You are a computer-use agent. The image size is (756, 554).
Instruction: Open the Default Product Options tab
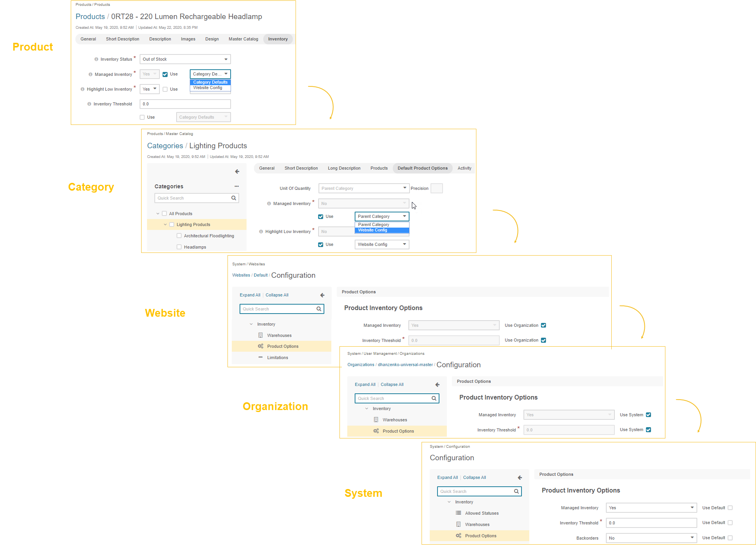tap(422, 168)
